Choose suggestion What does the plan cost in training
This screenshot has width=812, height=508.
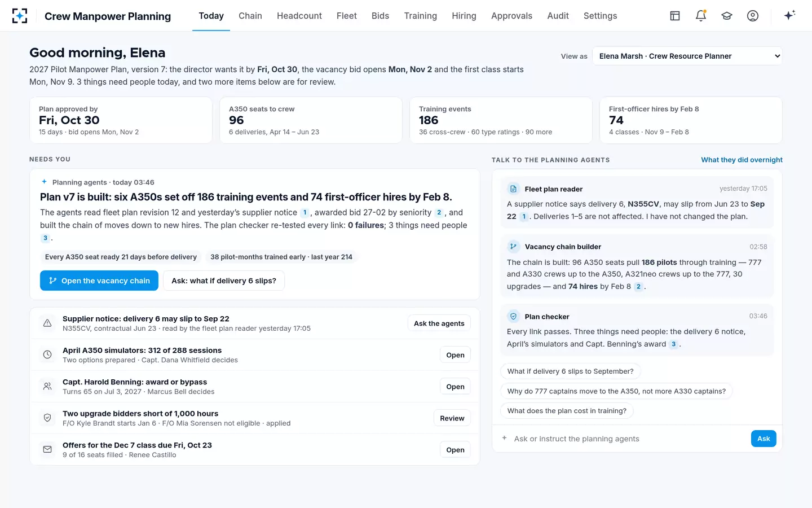567,411
